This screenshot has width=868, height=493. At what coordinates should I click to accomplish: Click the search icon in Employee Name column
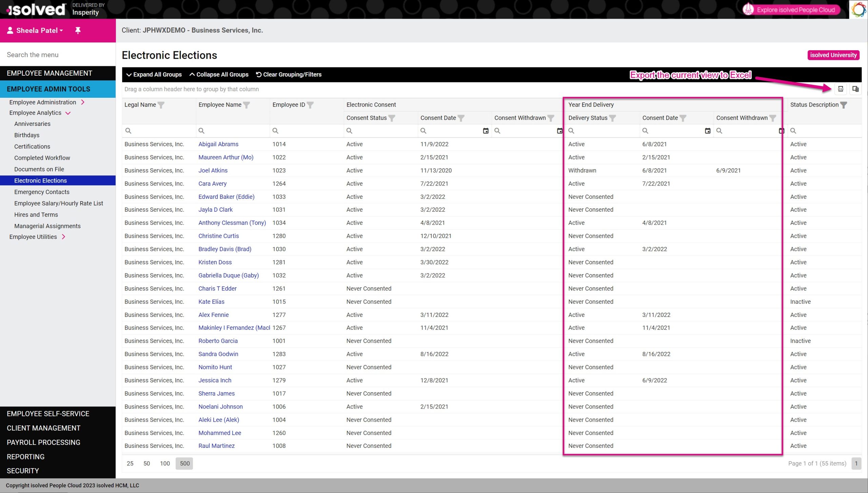(x=201, y=131)
